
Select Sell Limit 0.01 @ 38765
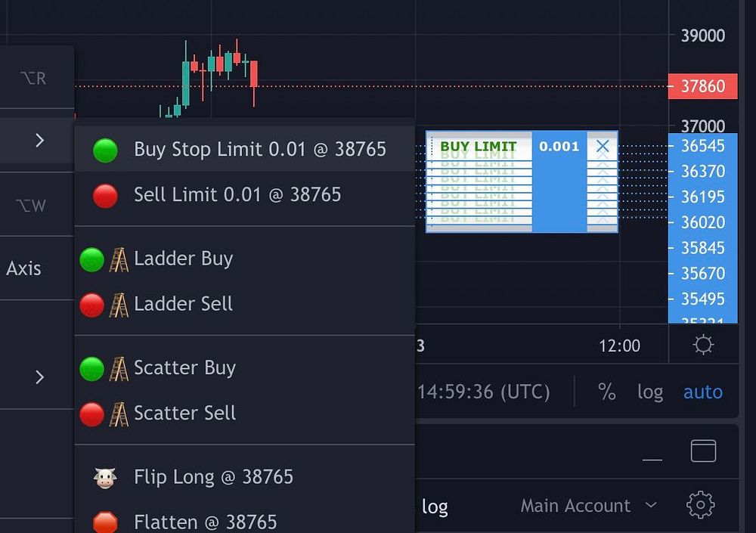(237, 194)
